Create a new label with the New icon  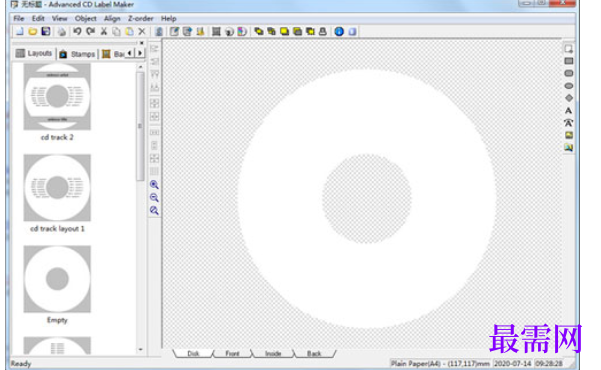[19, 31]
